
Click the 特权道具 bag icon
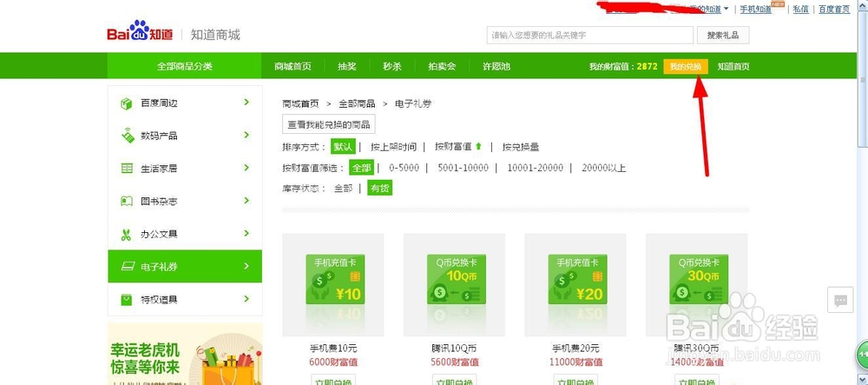(x=127, y=300)
